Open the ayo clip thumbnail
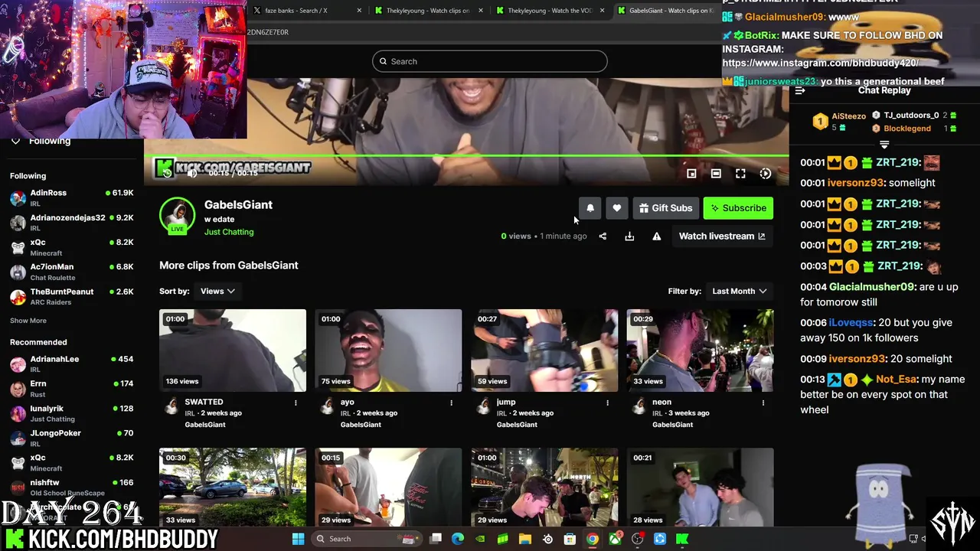Image resolution: width=980 pixels, height=551 pixels. click(388, 350)
